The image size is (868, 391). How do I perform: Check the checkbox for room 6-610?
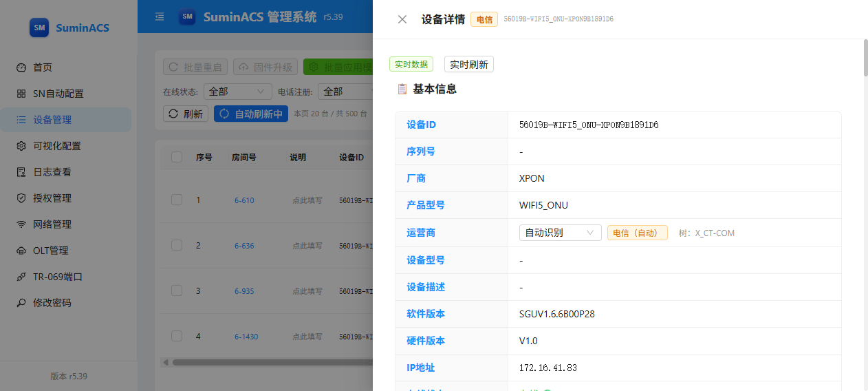click(x=177, y=200)
